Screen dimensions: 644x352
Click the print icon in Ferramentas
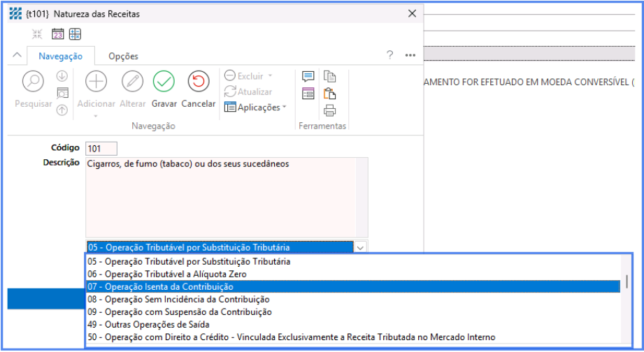pyautogui.click(x=330, y=110)
